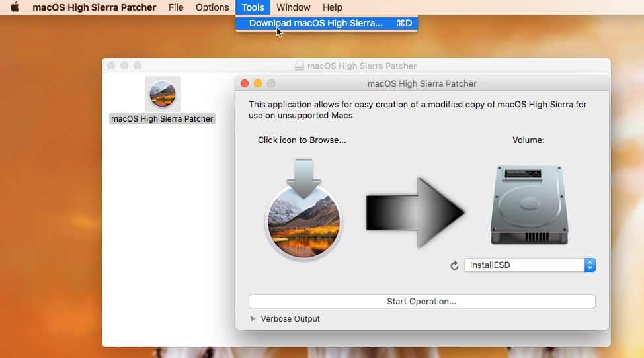This screenshot has height=358, width=644.
Task: Click the Verbose Output label
Action: [290, 318]
